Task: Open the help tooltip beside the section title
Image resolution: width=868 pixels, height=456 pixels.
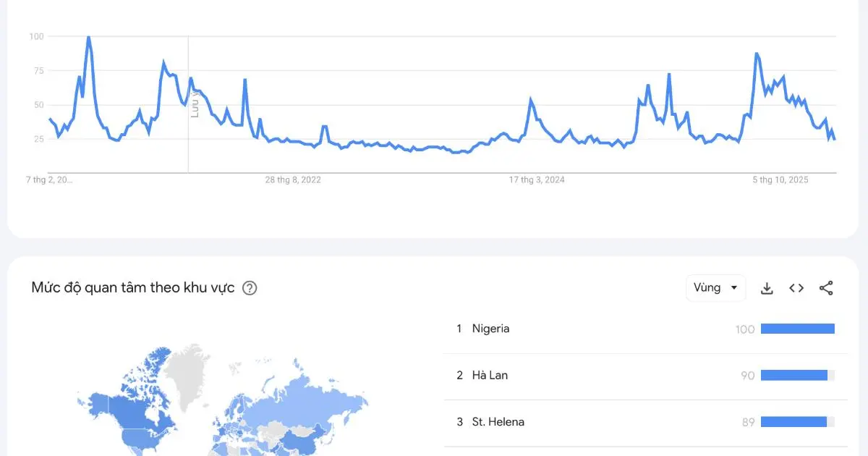Action: coord(250,288)
